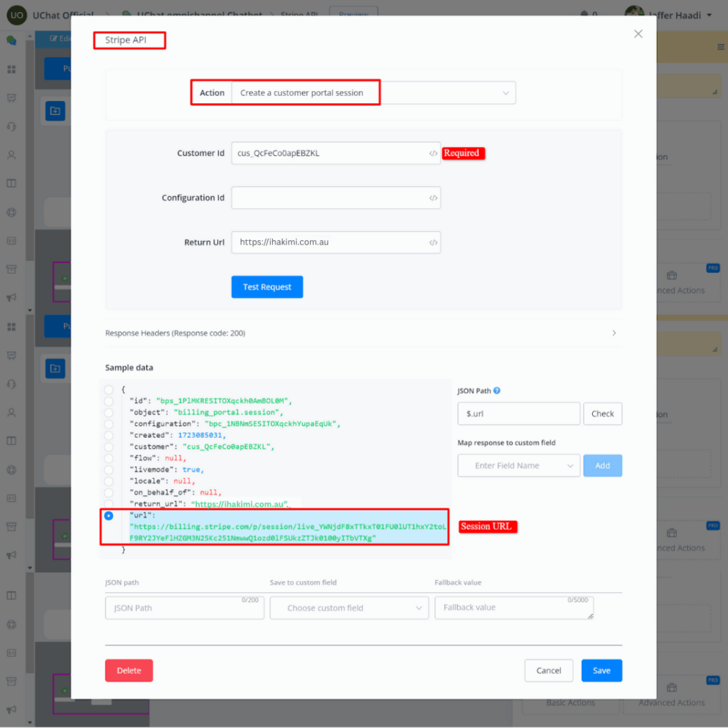Click the Cancel button
Viewport: 728px width, 728px height.
click(x=548, y=670)
